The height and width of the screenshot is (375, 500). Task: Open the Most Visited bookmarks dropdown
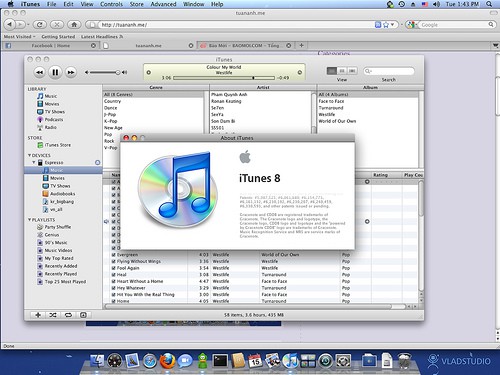20,37
